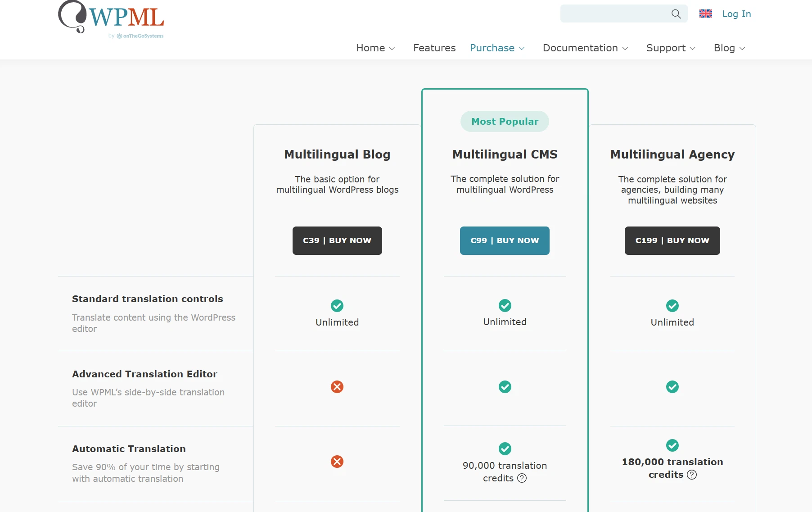
Task: Click the Standard translation controls title
Action: (x=147, y=299)
